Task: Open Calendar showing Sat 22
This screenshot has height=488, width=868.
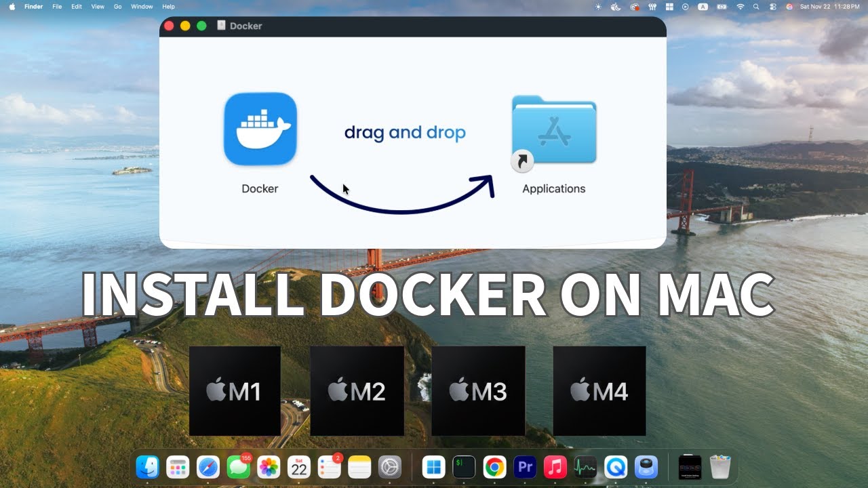Action: click(299, 467)
